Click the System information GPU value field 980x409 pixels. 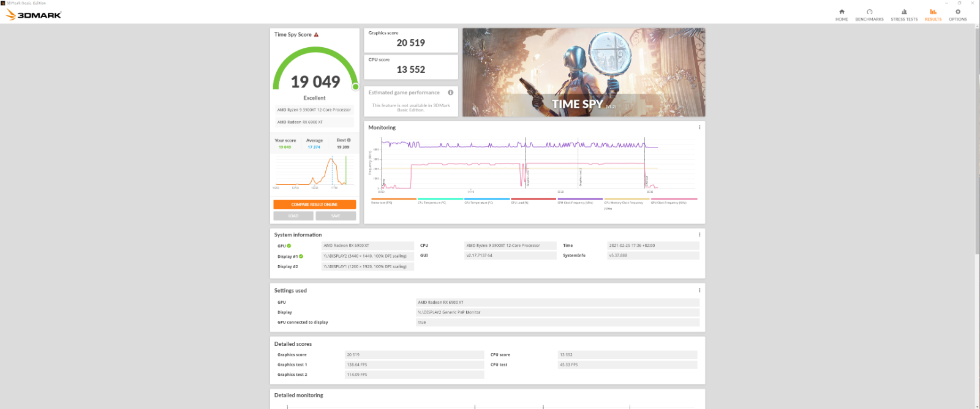point(367,246)
